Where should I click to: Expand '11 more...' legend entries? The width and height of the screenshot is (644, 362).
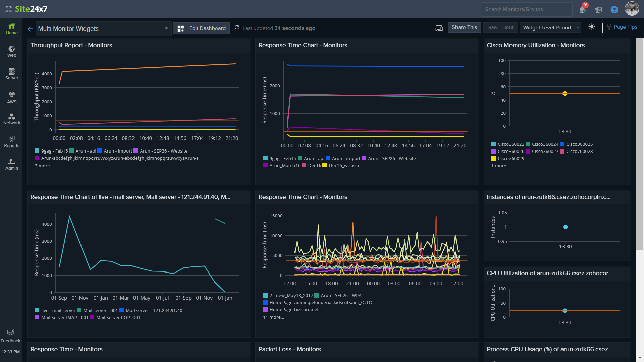pyautogui.click(x=273, y=317)
